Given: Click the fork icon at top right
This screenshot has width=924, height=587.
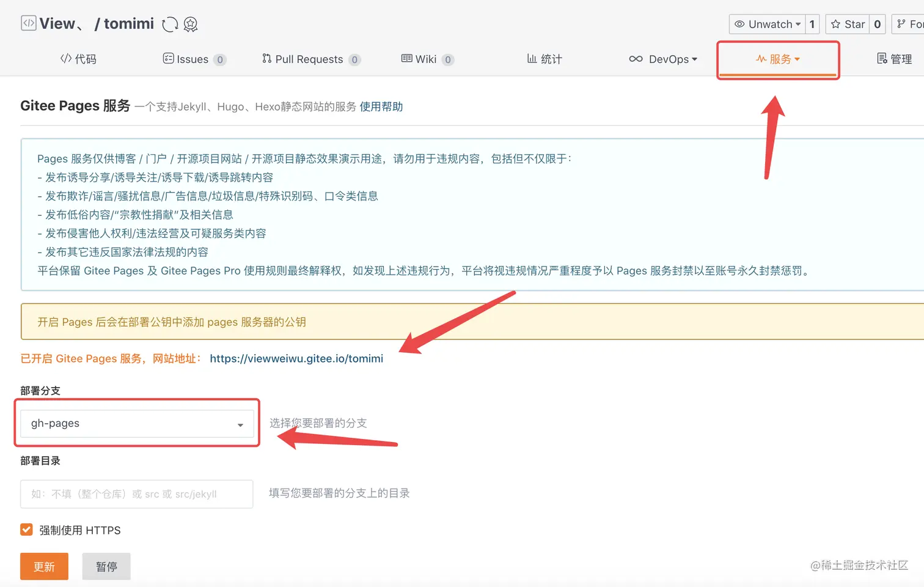Looking at the screenshot, I should click(901, 24).
